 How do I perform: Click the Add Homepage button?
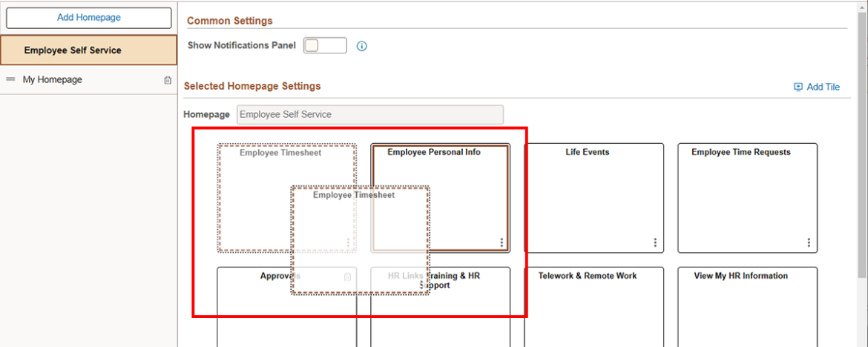pos(89,18)
